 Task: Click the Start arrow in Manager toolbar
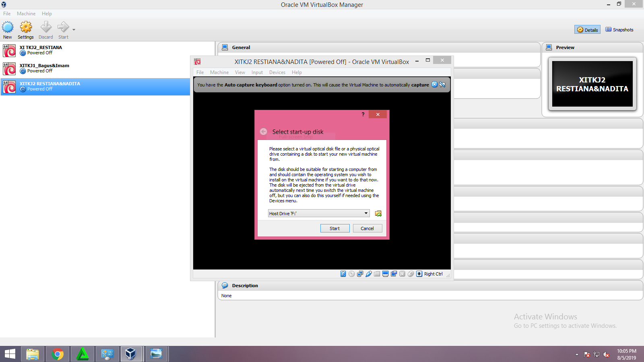click(63, 27)
